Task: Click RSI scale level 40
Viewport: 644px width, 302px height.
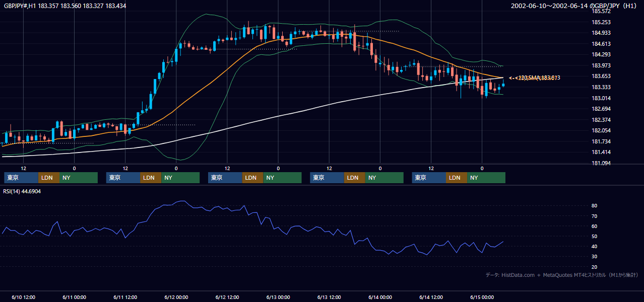Action: [595, 246]
